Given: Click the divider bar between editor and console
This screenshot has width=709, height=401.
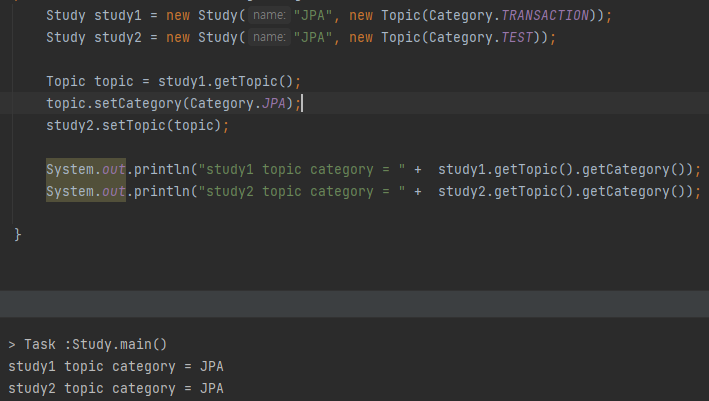Looking at the screenshot, I should [x=354, y=304].
